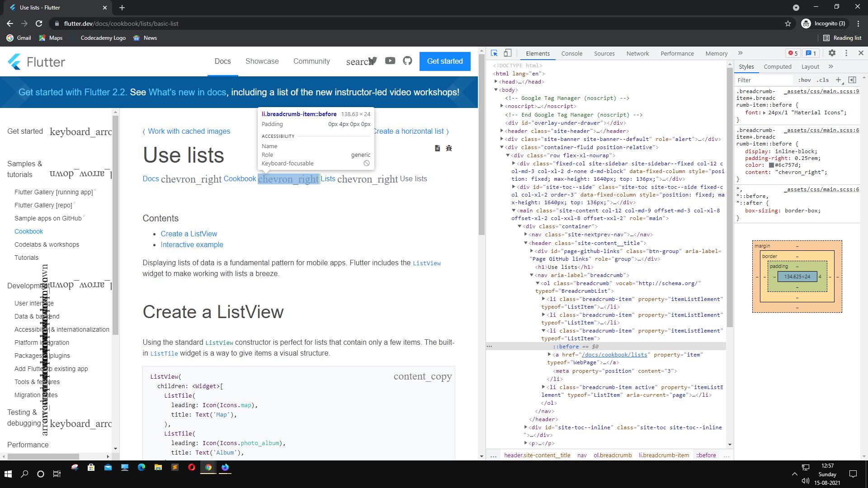Open the Reading list button
Image resolution: width=868 pixels, height=488 pixels.
pyautogui.click(x=842, y=38)
